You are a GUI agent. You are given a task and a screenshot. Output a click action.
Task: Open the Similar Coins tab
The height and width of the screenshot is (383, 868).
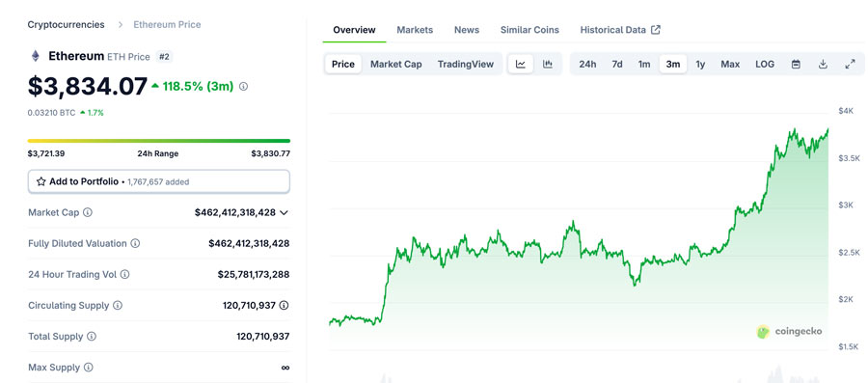tap(529, 30)
